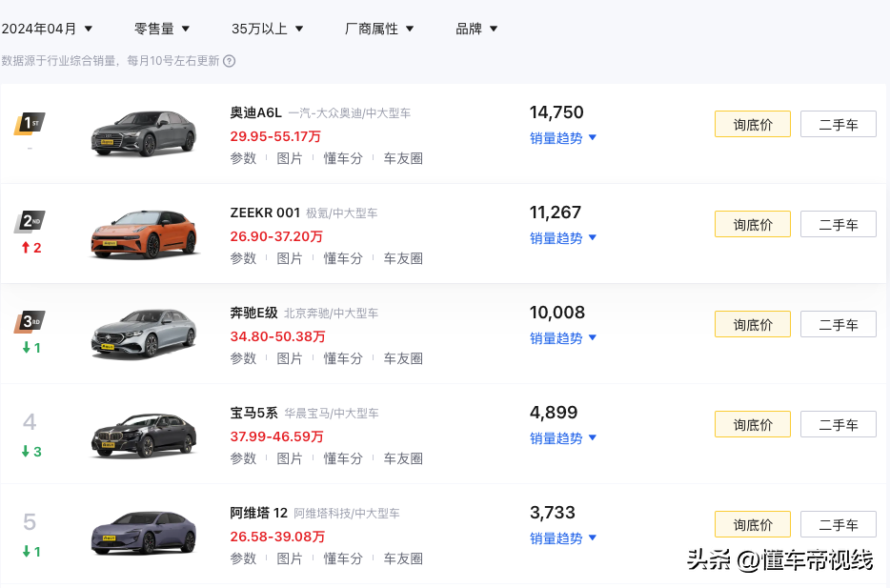The image size is (890, 588).
Task: Open the 参数 link for 阿维塔12
Action: (x=244, y=558)
